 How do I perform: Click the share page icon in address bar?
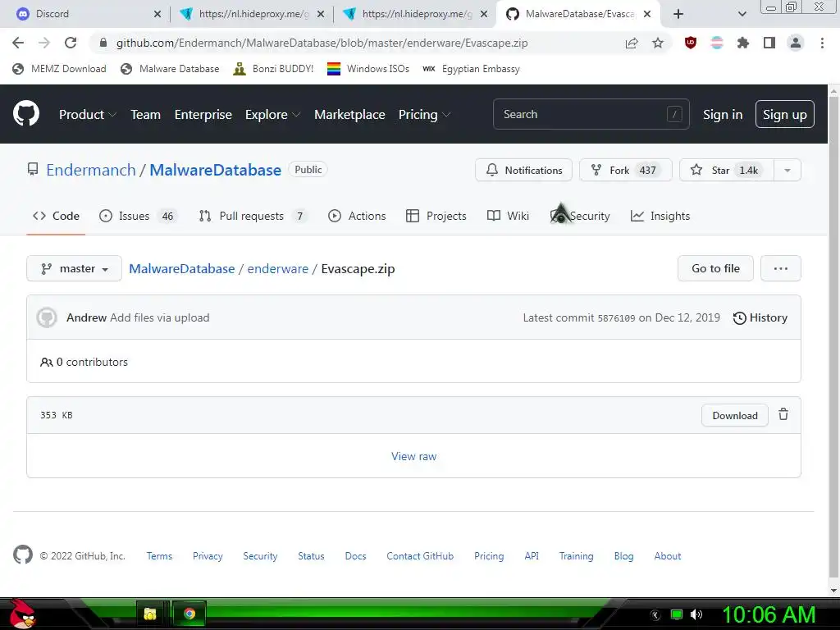click(x=632, y=43)
